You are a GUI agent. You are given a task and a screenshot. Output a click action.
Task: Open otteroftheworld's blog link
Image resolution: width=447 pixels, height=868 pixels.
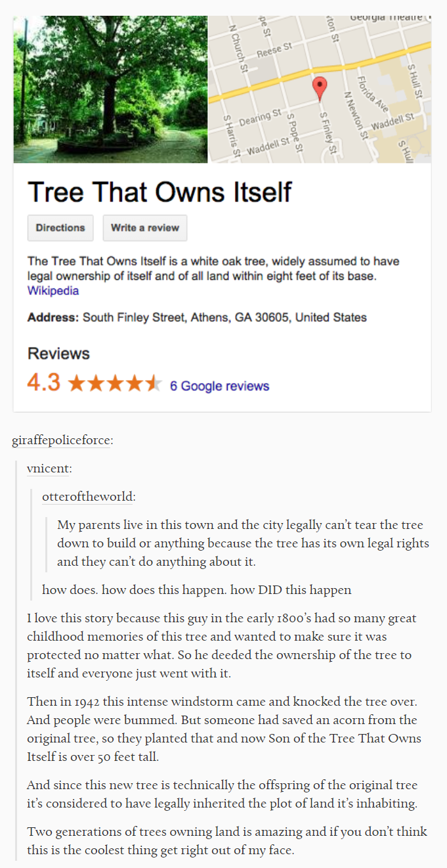pyautogui.click(x=89, y=497)
